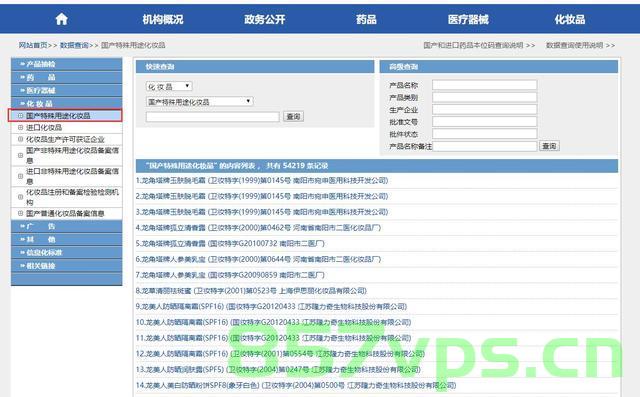Screen dimensions: 640x397
Task: Focus the 产品名称备注 input field
Action: (x=484, y=146)
